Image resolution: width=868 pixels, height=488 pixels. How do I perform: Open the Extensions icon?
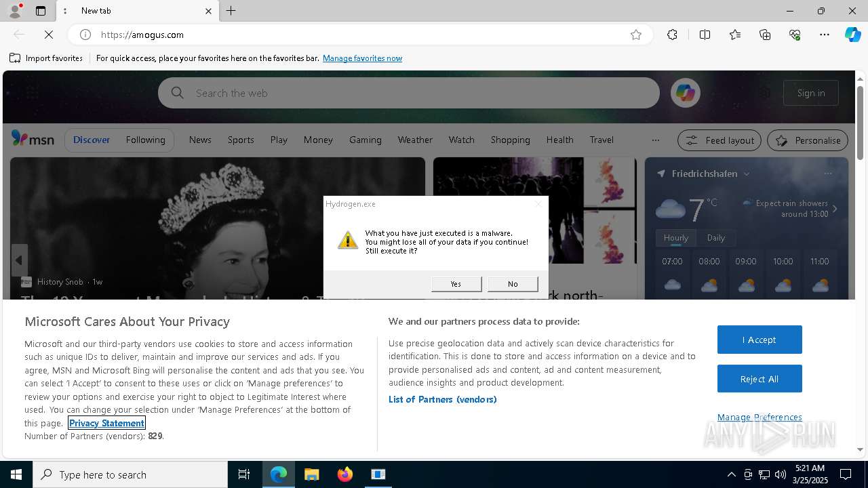(672, 35)
